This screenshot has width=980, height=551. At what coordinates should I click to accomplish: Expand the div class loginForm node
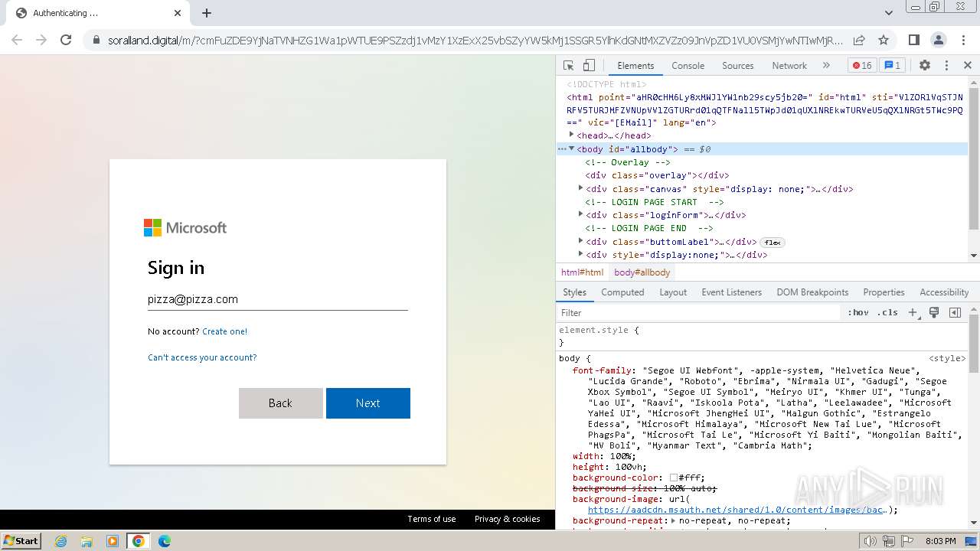[580, 214]
